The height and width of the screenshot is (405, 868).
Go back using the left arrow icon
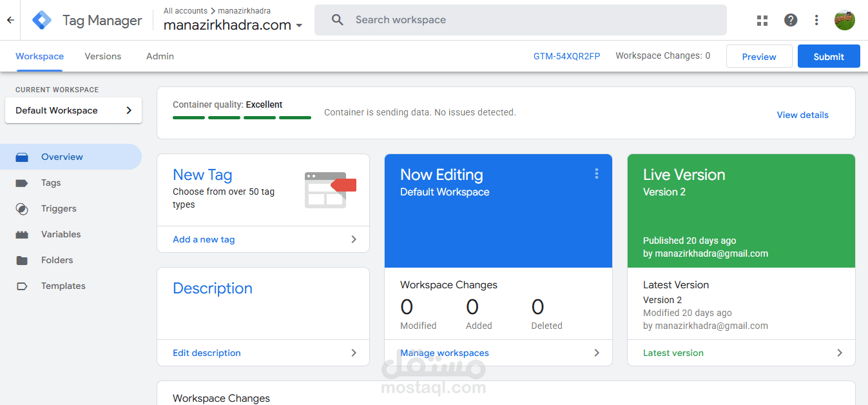(x=10, y=20)
